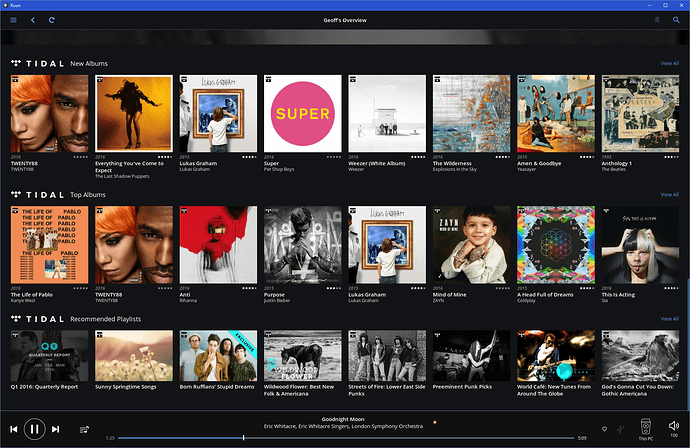Click the artist name Pet Shop Boys
The image size is (690, 448).
click(x=279, y=169)
